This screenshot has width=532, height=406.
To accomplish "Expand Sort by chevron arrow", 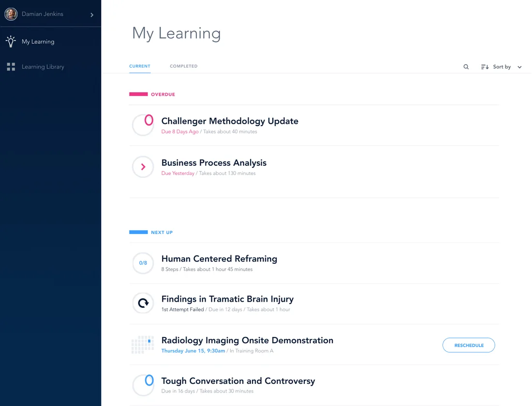I will (519, 67).
